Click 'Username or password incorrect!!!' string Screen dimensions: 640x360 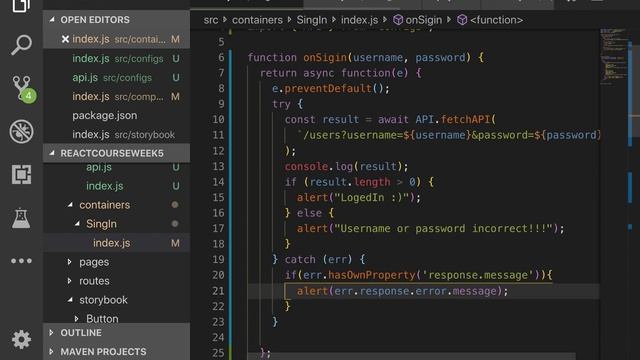443,229
